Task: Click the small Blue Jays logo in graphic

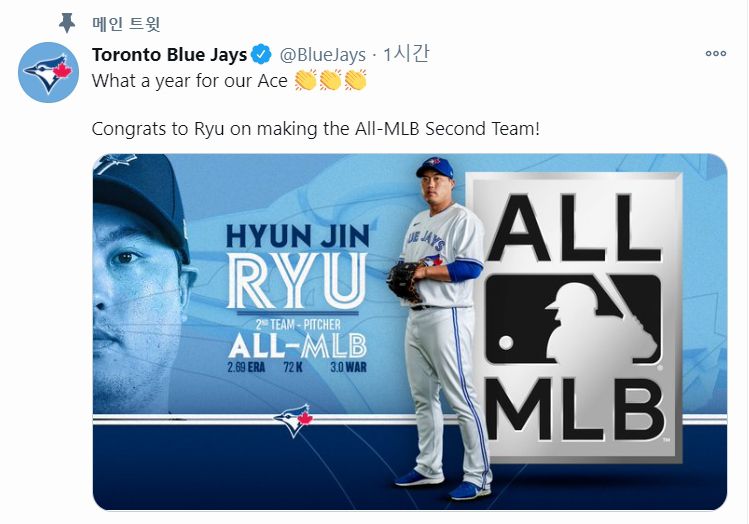Action: [293, 420]
